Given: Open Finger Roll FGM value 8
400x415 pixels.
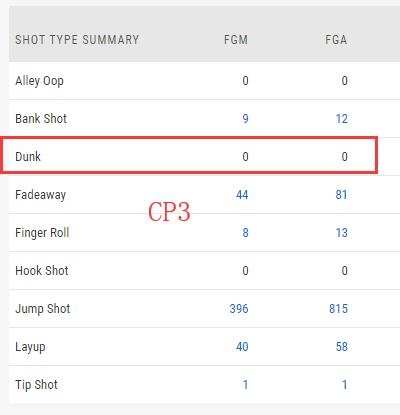Looking at the screenshot, I should click(245, 233).
